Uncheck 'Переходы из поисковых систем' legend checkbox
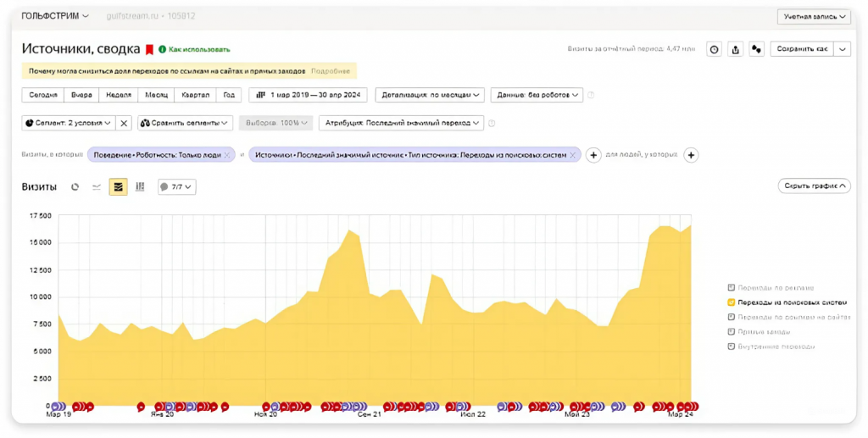Screen dimensions: 868x438 (x=731, y=302)
